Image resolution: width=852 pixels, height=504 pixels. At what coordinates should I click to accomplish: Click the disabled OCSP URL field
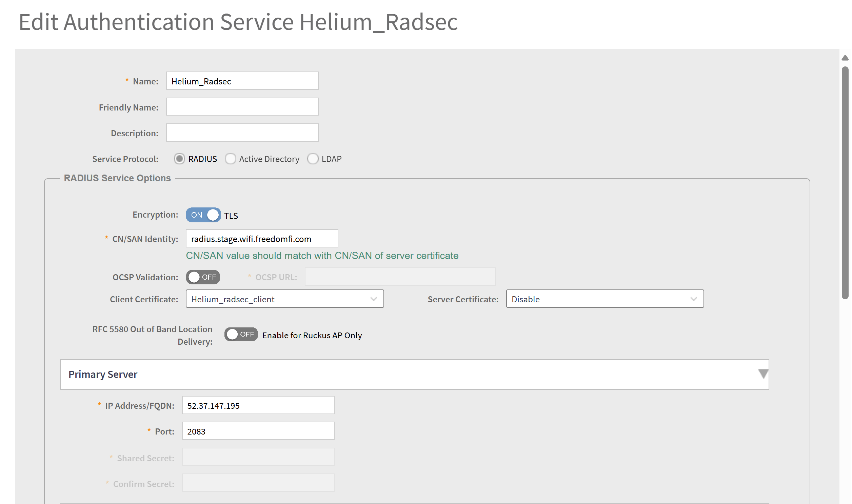coord(399,277)
